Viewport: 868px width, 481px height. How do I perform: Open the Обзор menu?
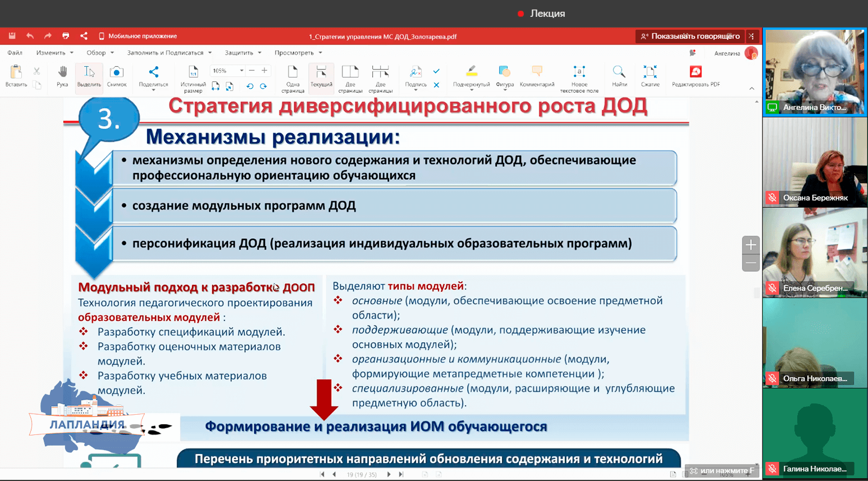[100, 53]
